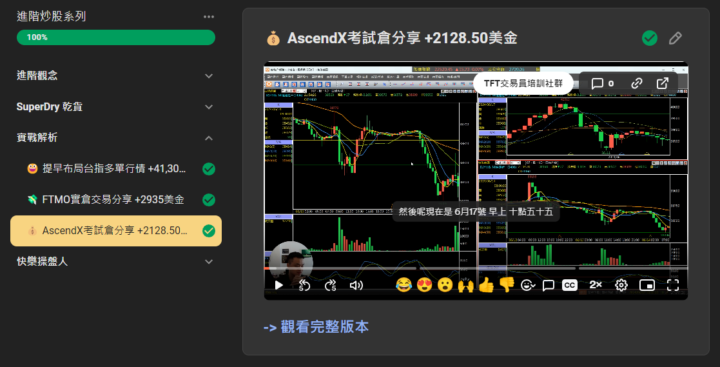Open the TFT交易員培訓社群 badge on video
Screen dimensions: 720x367
click(x=523, y=84)
